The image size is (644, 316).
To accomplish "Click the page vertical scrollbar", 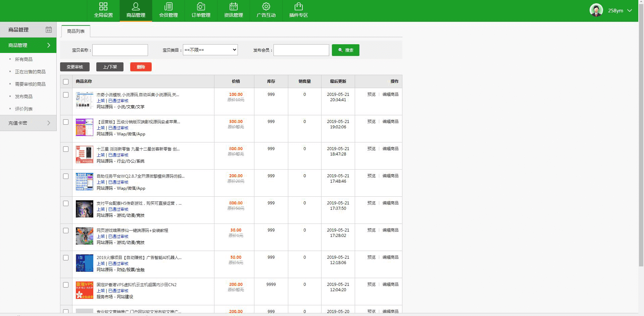I will click(x=641, y=134).
